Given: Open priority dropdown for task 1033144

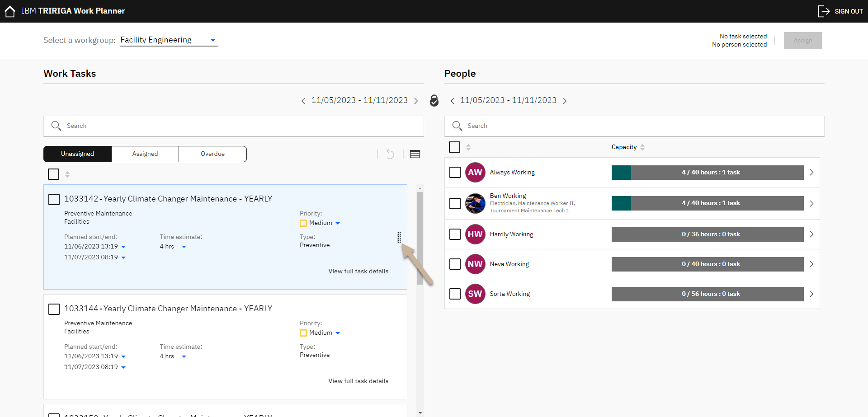Looking at the screenshot, I should tap(338, 333).
